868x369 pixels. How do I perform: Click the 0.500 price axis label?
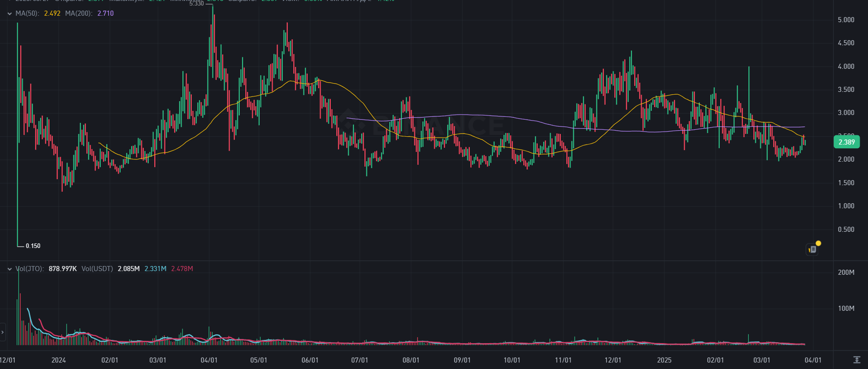click(x=846, y=230)
